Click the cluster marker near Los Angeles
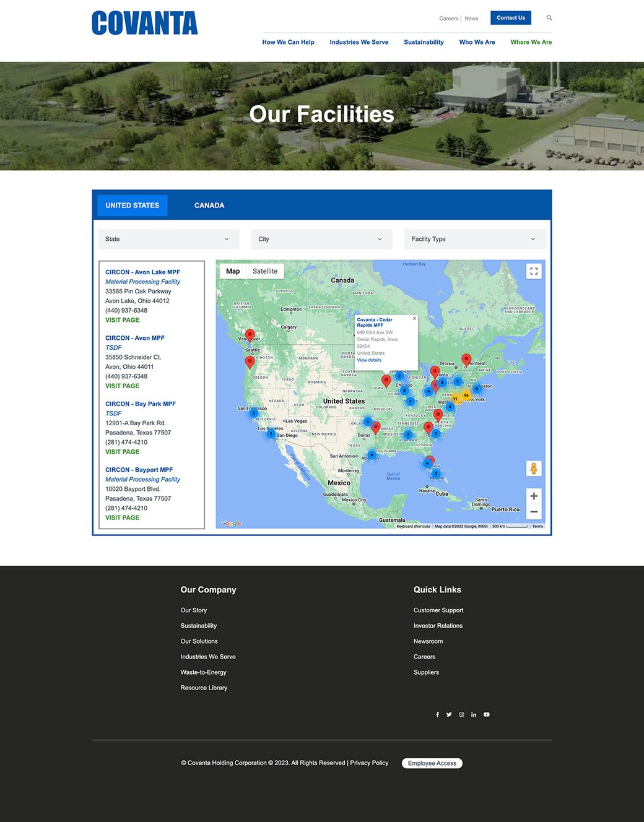The image size is (644, 822). (x=271, y=433)
